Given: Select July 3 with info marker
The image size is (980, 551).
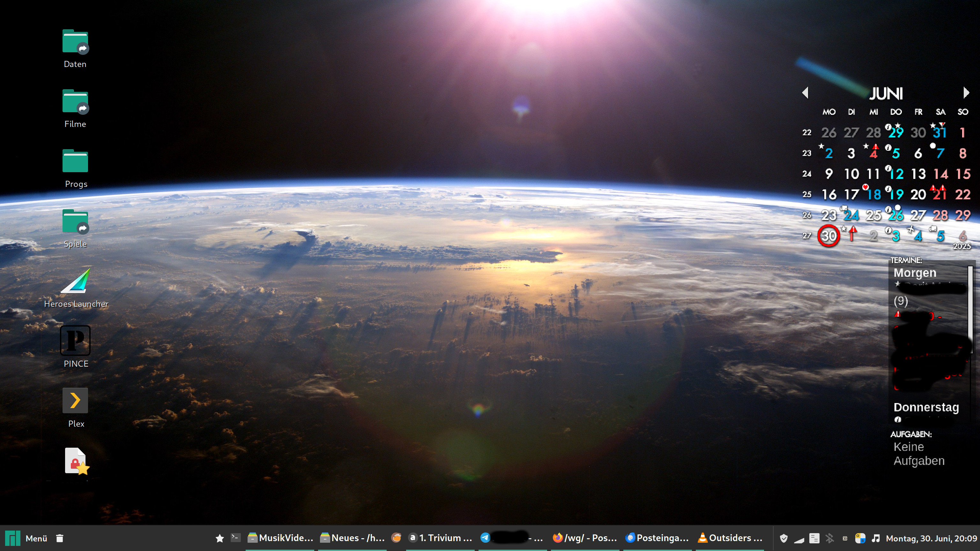Looking at the screenshot, I should pyautogui.click(x=896, y=236).
